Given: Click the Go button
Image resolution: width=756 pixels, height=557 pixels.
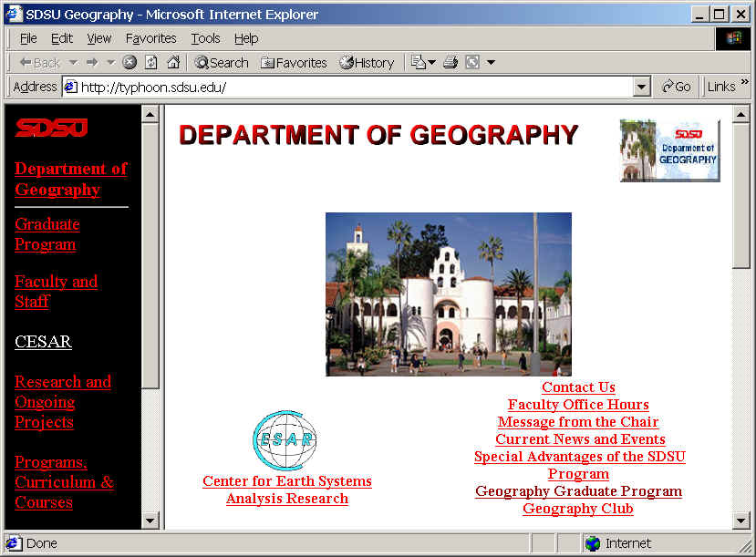Looking at the screenshot, I should coord(677,87).
